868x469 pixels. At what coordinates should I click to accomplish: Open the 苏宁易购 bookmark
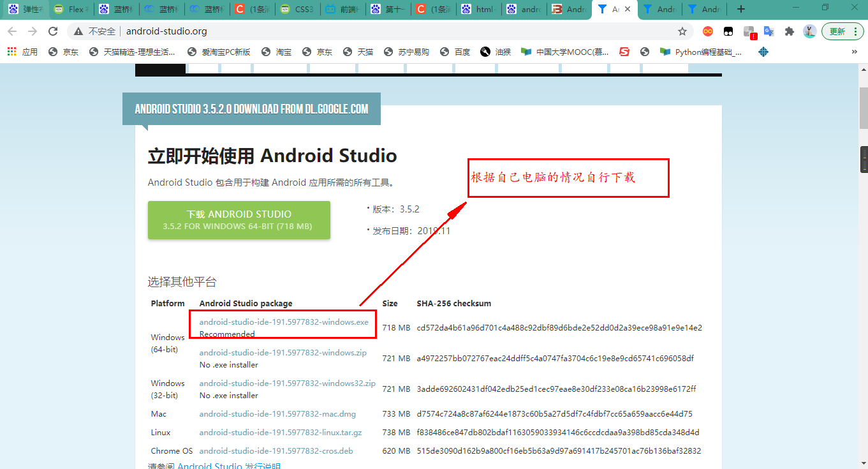[406, 52]
